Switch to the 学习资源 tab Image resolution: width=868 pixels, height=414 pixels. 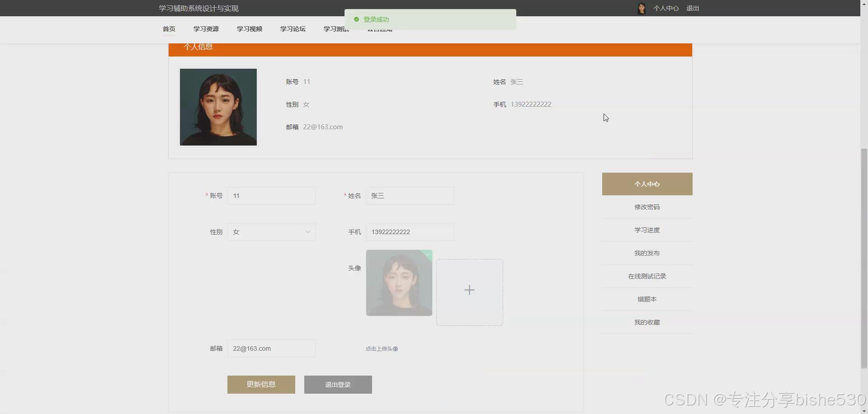point(206,28)
